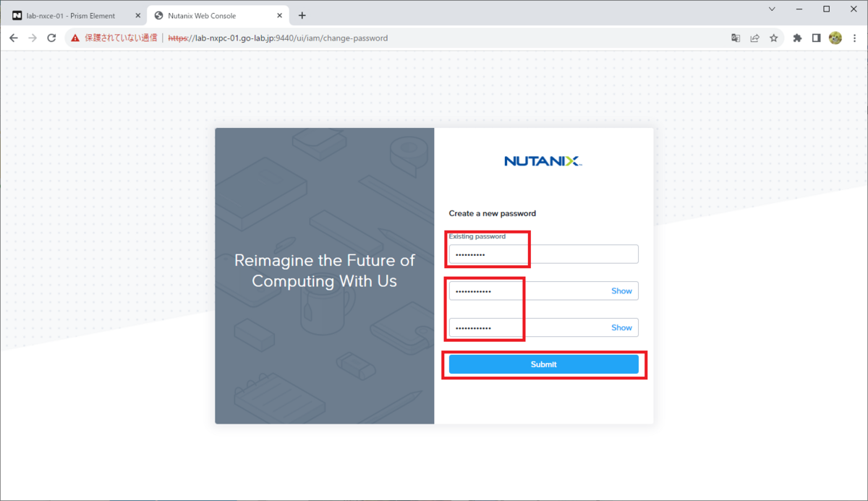The width and height of the screenshot is (868, 501).
Task: Click 'Create a new password' heading
Action: point(492,213)
